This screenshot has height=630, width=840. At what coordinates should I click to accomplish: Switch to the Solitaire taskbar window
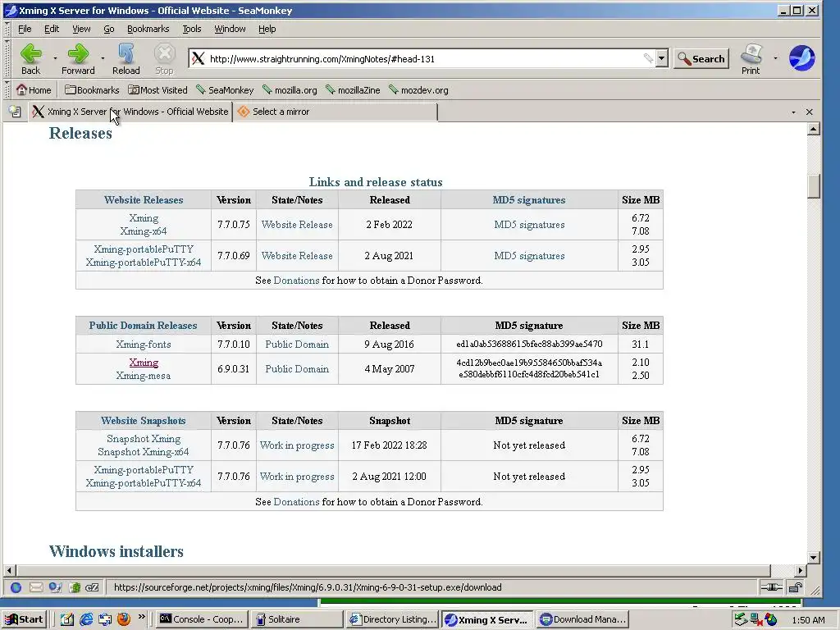click(x=297, y=619)
